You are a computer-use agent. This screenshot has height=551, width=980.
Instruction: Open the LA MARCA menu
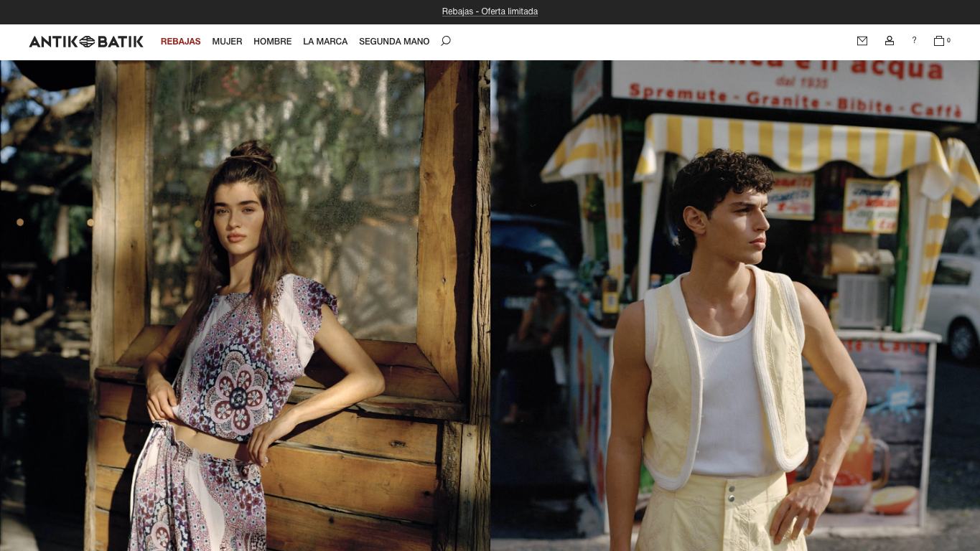coord(325,42)
